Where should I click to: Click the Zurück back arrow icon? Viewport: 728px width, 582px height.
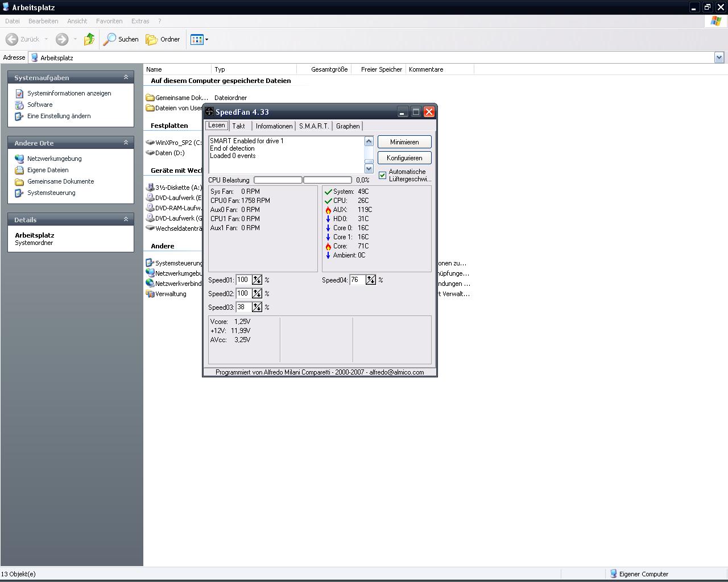pos(11,39)
